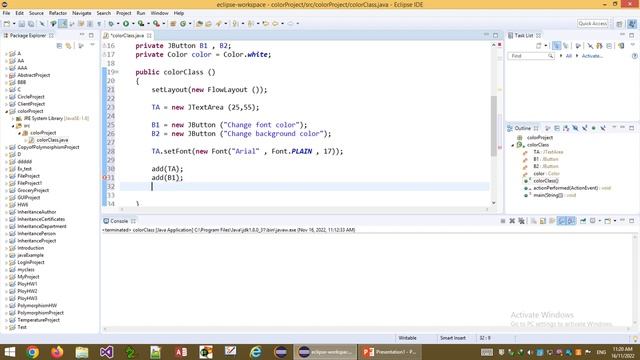This screenshot has width=640, height=360.
Task: Select main(String[]) in Outline
Action: point(548,195)
